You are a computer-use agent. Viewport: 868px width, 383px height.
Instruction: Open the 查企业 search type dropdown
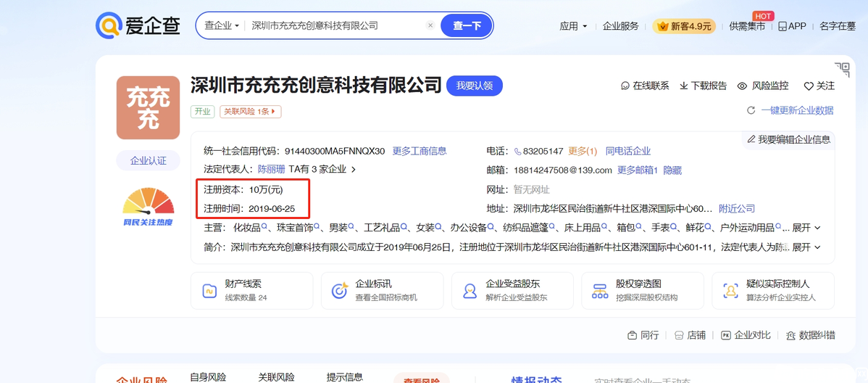[222, 25]
